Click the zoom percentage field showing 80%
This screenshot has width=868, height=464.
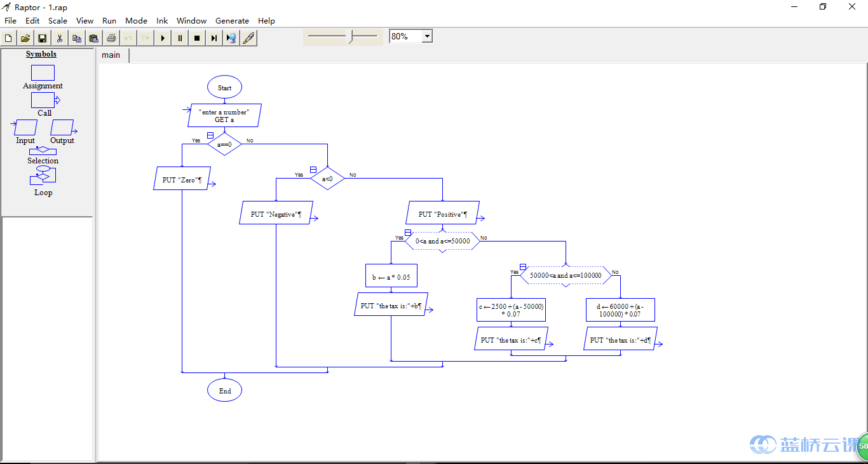(405, 36)
